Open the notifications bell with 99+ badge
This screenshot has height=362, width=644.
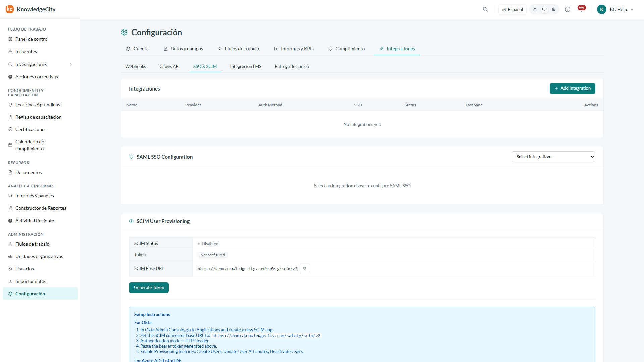coord(582,9)
